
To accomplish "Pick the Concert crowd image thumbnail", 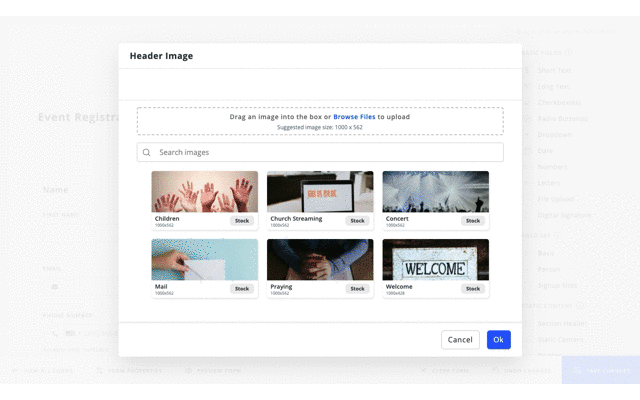I will pyautogui.click(x=435, y=191).
